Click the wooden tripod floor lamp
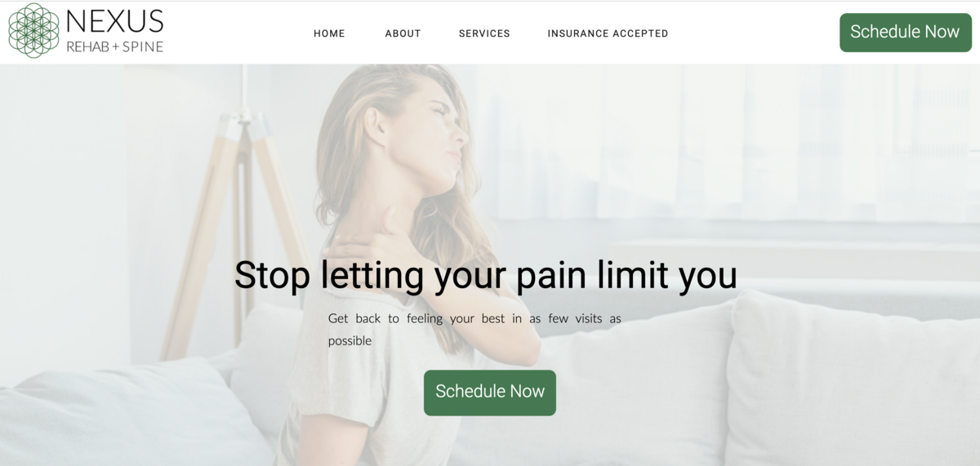 (237, 220)
